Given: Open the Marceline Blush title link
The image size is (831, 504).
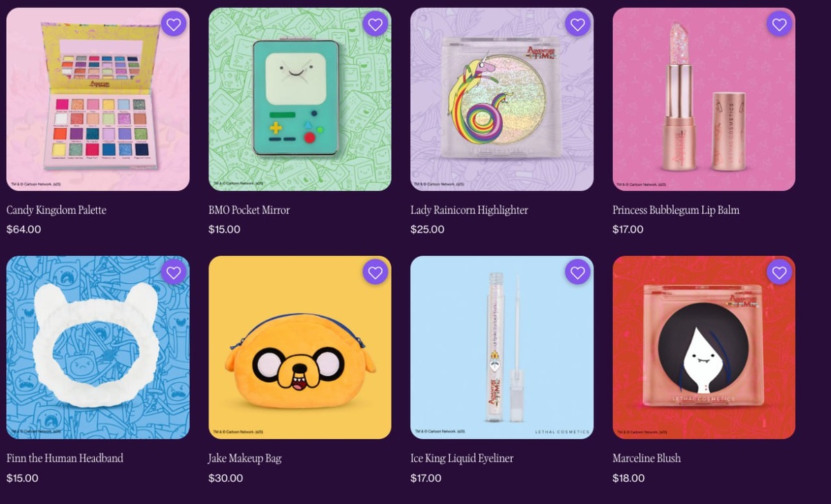Looking at the screenshot, I should click(647, 458).
